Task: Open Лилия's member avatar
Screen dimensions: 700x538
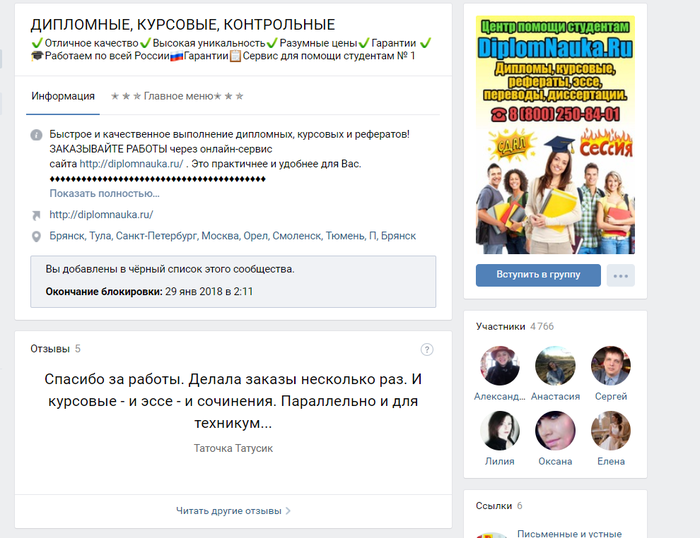Action: [x=500, y=431]
